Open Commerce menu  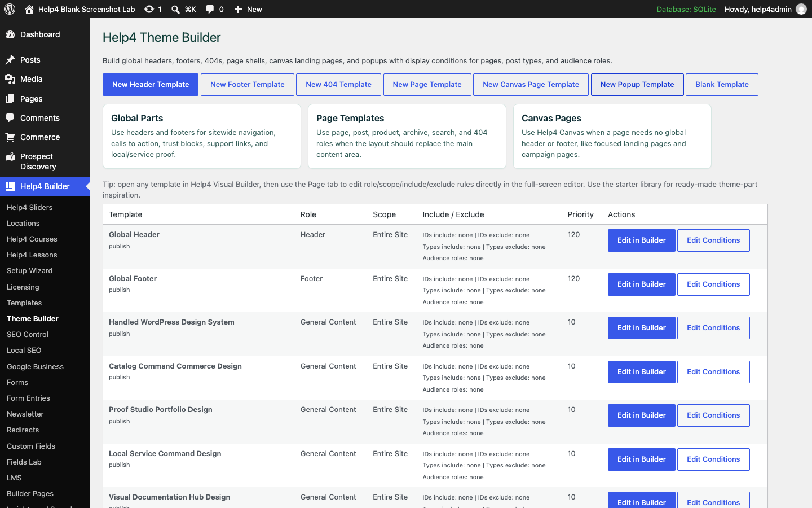[x=45, y=137]
